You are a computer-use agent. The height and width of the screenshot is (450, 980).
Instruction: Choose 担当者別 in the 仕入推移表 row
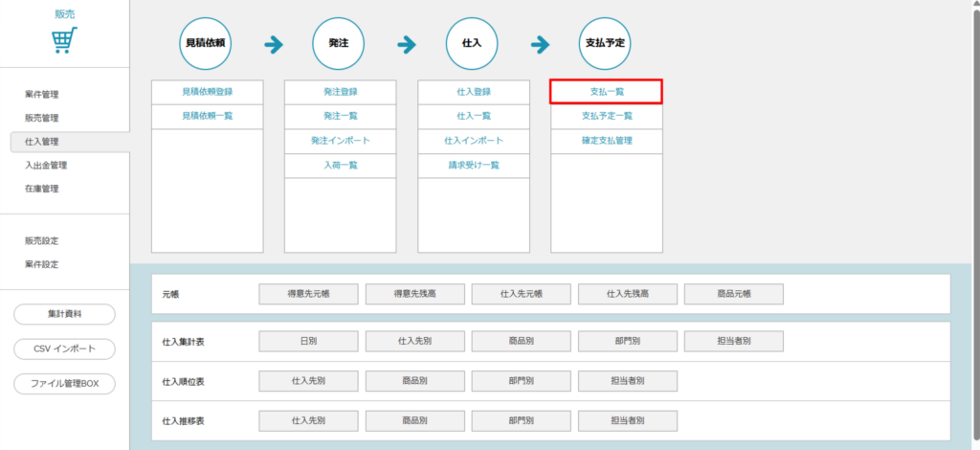627,420
